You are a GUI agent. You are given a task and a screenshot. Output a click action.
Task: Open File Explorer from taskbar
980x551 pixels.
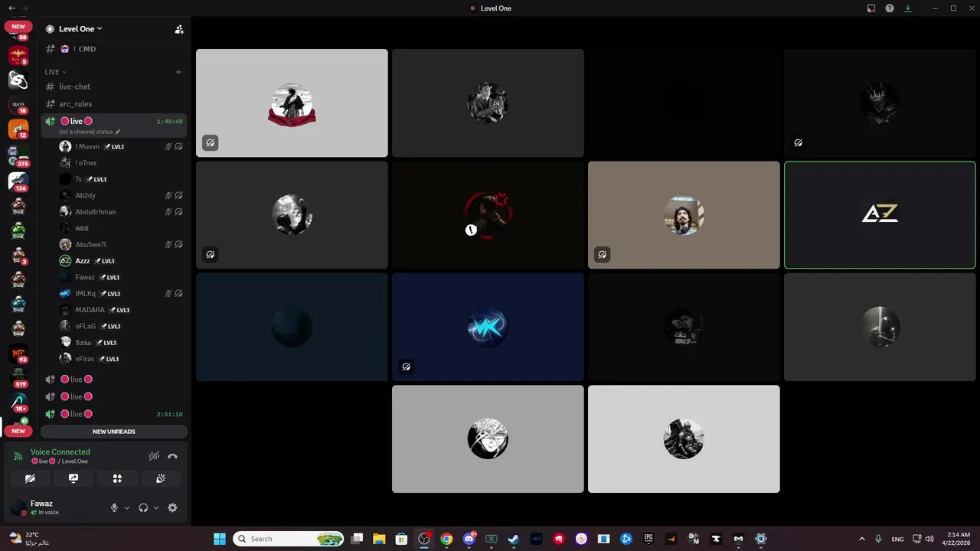tap(379, 539)
